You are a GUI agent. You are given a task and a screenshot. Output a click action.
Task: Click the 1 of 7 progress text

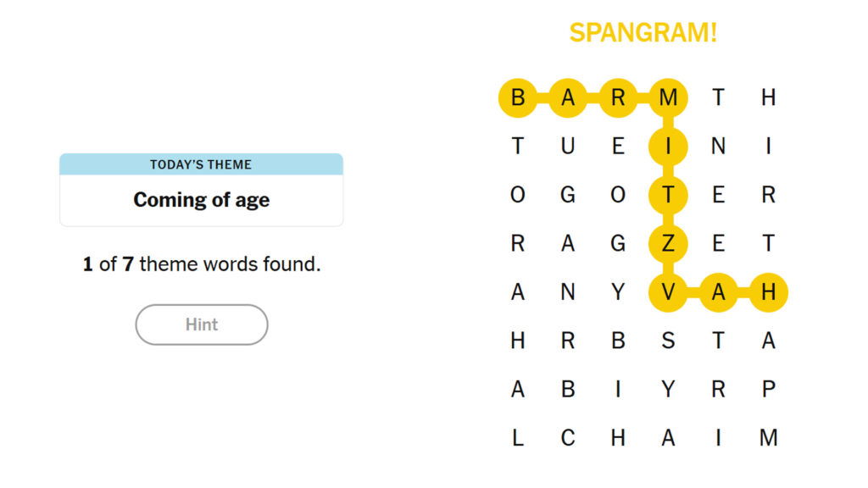point(201,264)
